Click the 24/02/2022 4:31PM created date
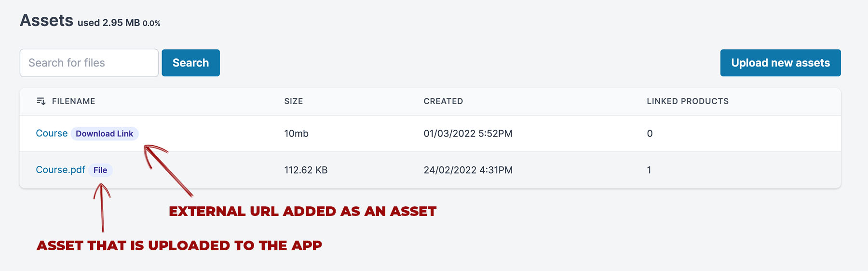 coord(468,170)
